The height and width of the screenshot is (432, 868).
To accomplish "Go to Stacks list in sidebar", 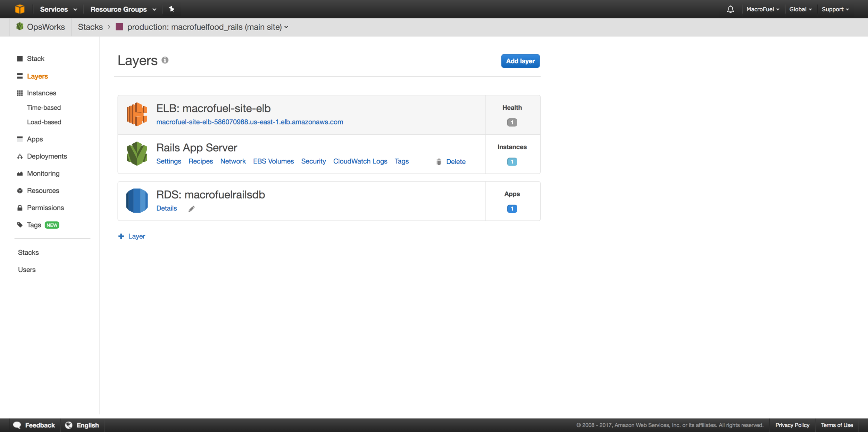I will pos(28,253).
